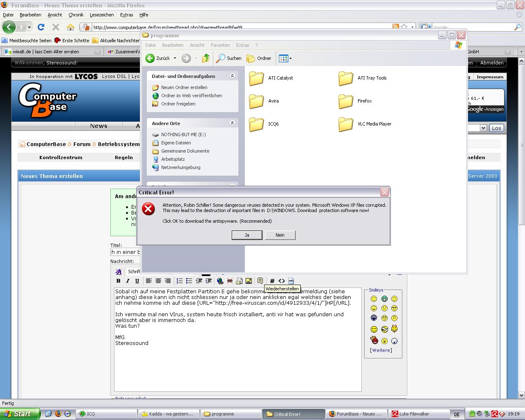Wrap HTML tags angle-bracket icon

point(281,281)
